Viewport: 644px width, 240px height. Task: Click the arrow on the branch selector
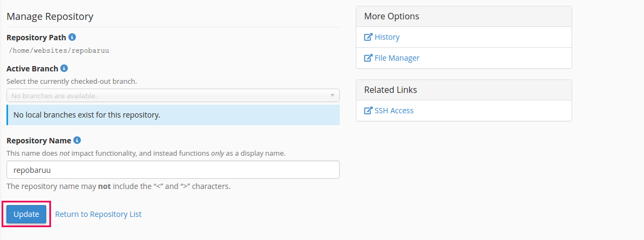coord(332,96)
